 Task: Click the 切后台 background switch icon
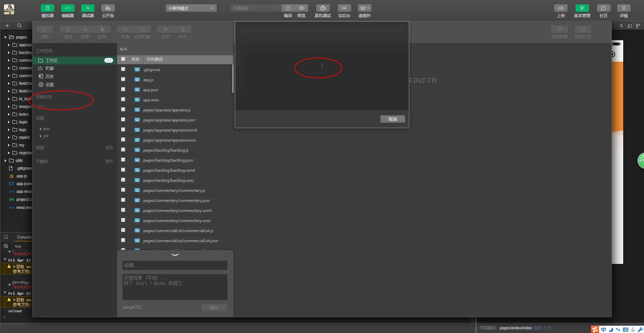point(344,8)
